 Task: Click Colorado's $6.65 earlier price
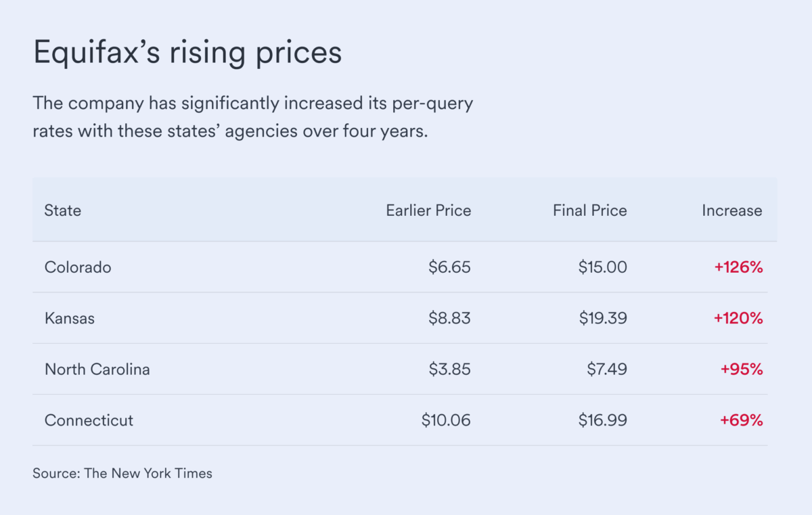[x=449, y=267]
